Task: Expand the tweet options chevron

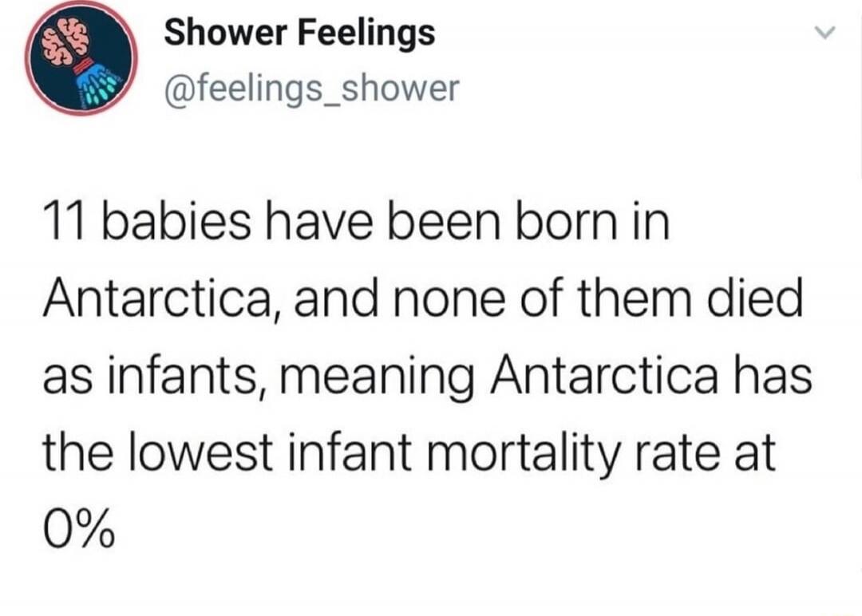Action: point(824,33)
